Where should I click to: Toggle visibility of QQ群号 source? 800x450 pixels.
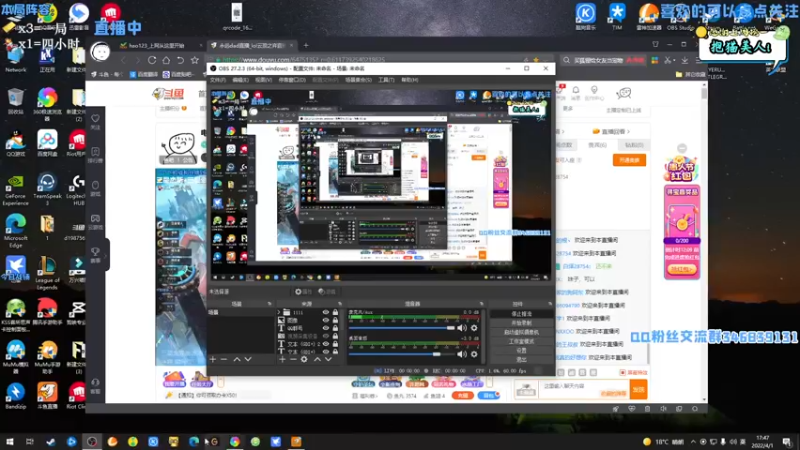point(326,328)
